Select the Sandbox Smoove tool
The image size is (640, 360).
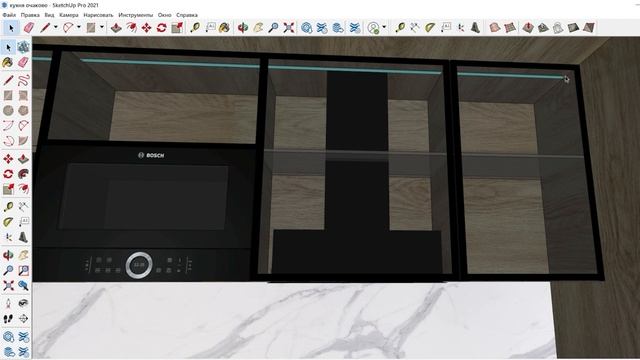[528, 28]
